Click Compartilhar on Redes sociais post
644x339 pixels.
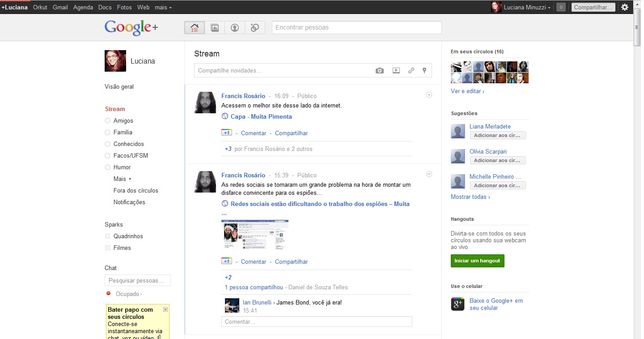[291, 262]
